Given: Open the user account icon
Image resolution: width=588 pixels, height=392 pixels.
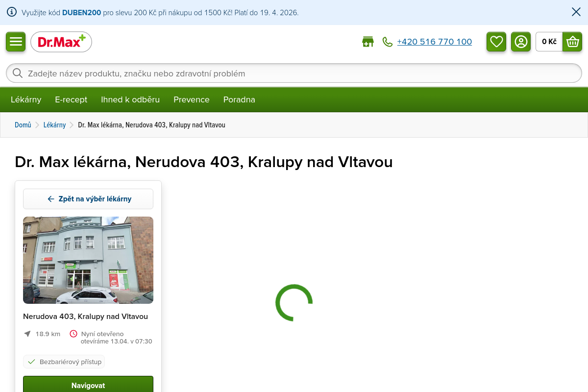Looking at the screenshot, I should (521, 42).
